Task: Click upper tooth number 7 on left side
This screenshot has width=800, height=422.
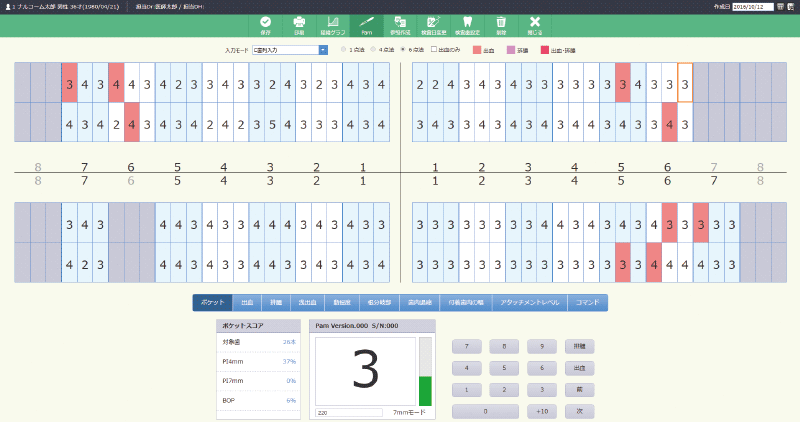Action: pos(84,166)
